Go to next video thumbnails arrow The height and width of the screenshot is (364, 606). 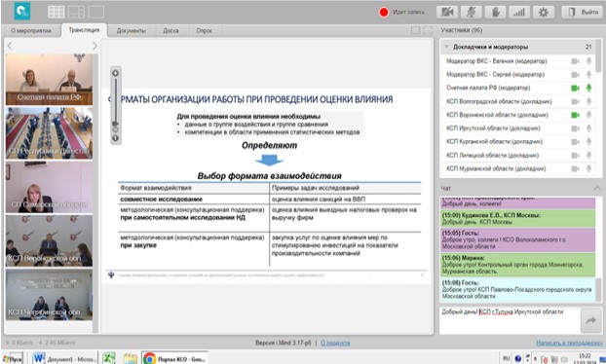pyautogui.click(x=95, y=46)
